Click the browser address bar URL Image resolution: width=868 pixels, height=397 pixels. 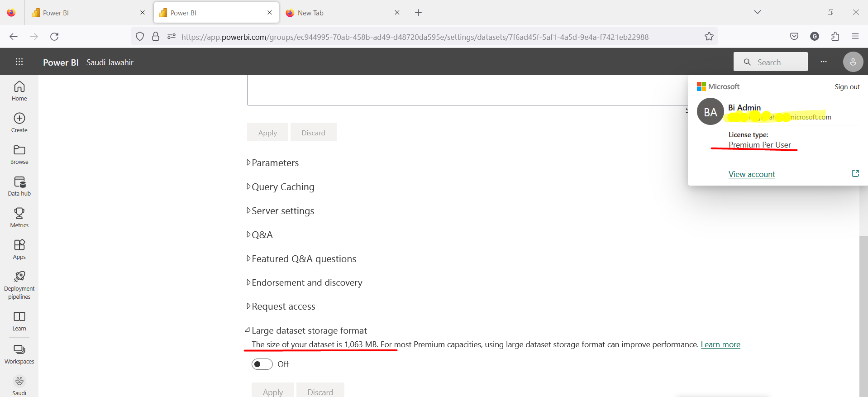415,37
